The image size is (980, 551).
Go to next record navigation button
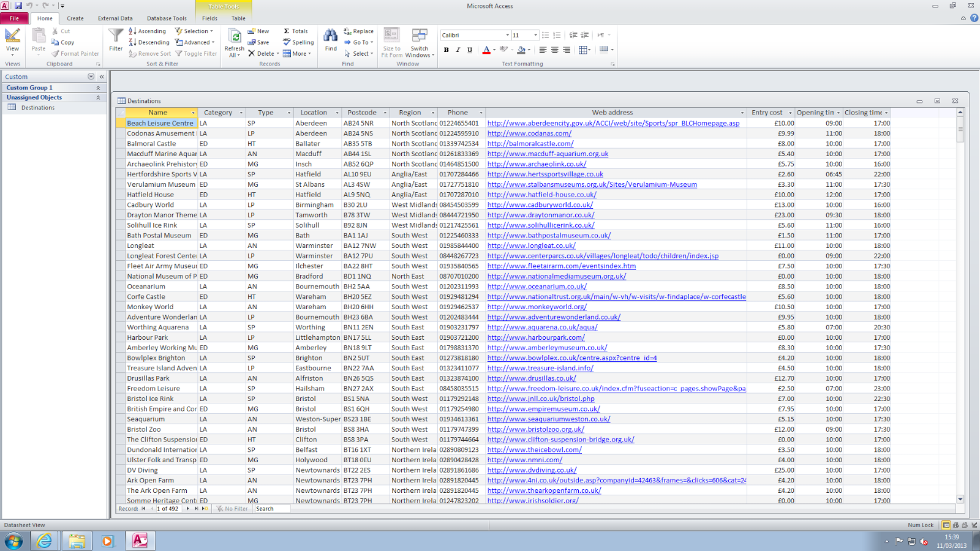point(187,509)
